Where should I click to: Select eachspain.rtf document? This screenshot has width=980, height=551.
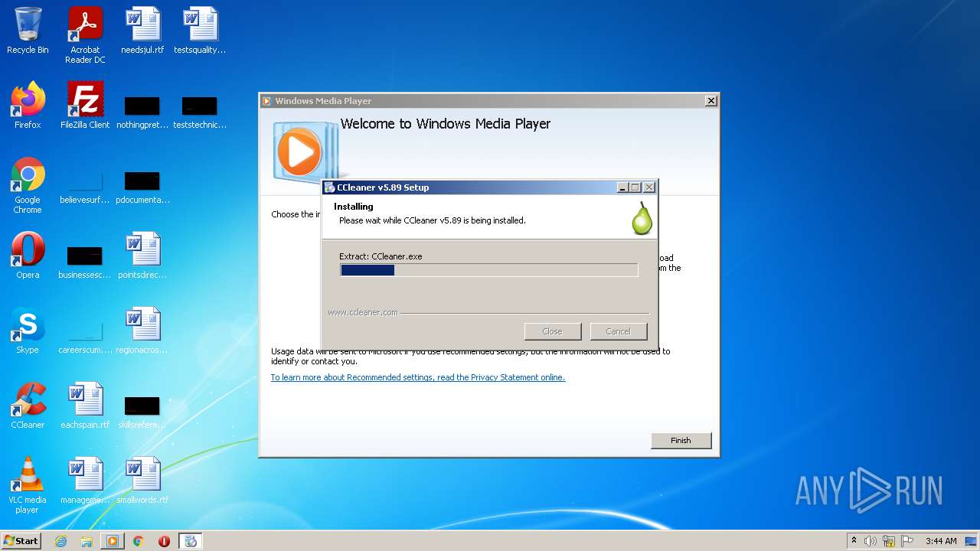(85, 406)
